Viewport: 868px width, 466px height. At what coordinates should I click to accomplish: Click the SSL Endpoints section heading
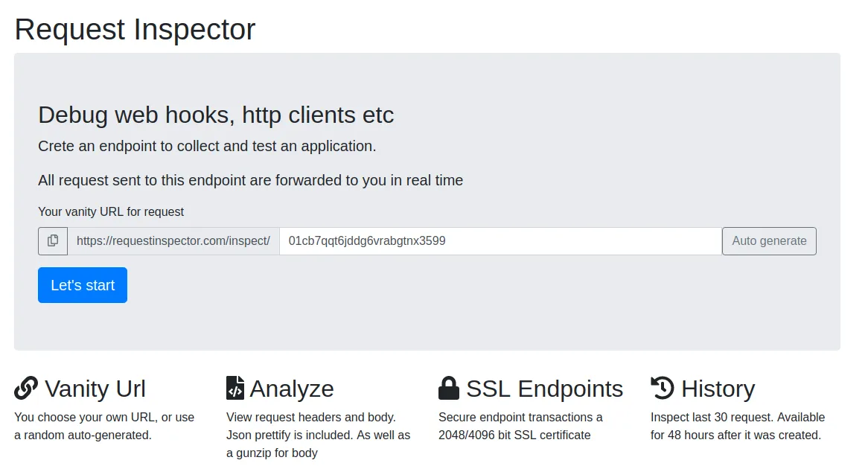pos(544,388)
